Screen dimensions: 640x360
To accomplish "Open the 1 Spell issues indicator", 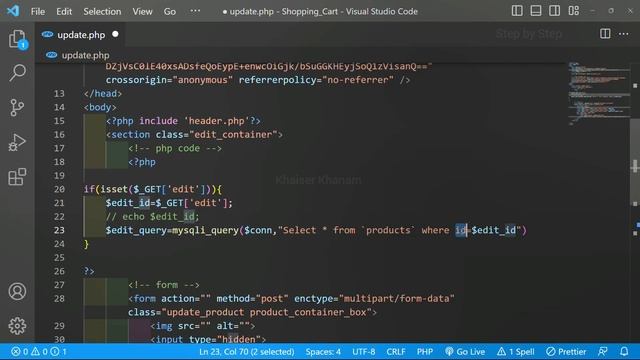I will click(x=516, y=351).
